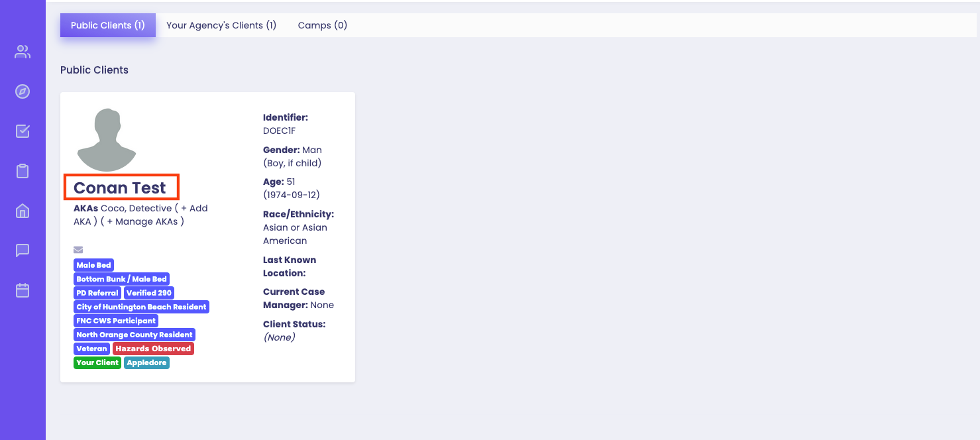The width and height of the screenshot is (980, 440).
Task: Click the Last Known Location label
Action: tap(290, 266)
